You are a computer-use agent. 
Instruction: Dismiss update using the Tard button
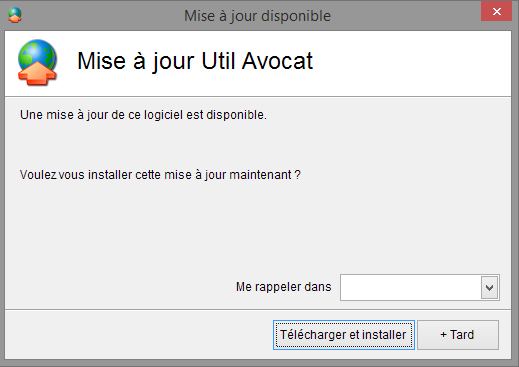pos(458,335)
